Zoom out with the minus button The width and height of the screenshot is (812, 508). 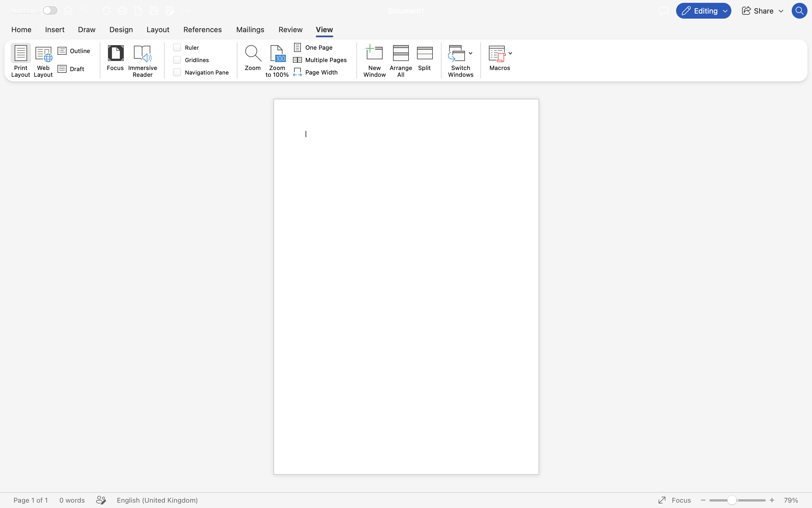[x=703, y=500]
